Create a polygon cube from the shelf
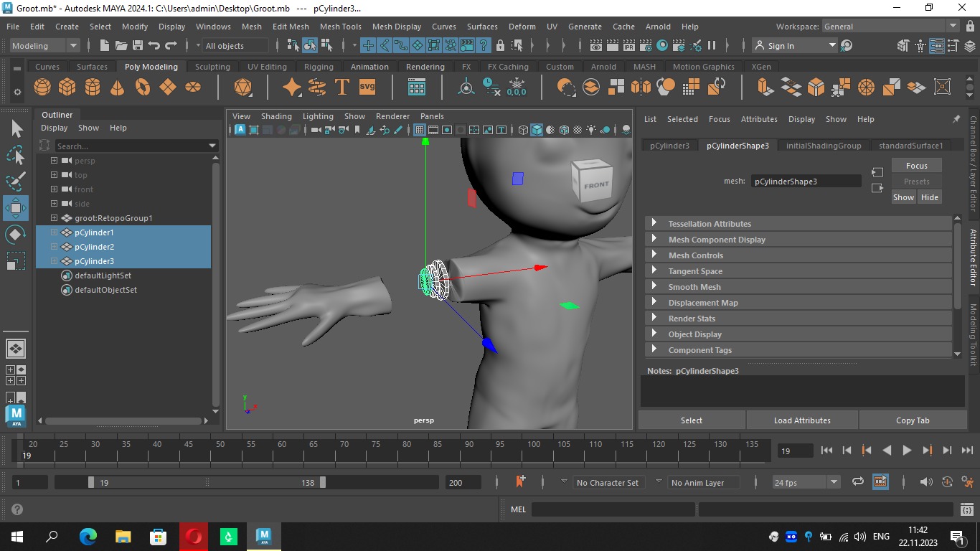Viewport: 980px width, 551px height. pos(67,88)
